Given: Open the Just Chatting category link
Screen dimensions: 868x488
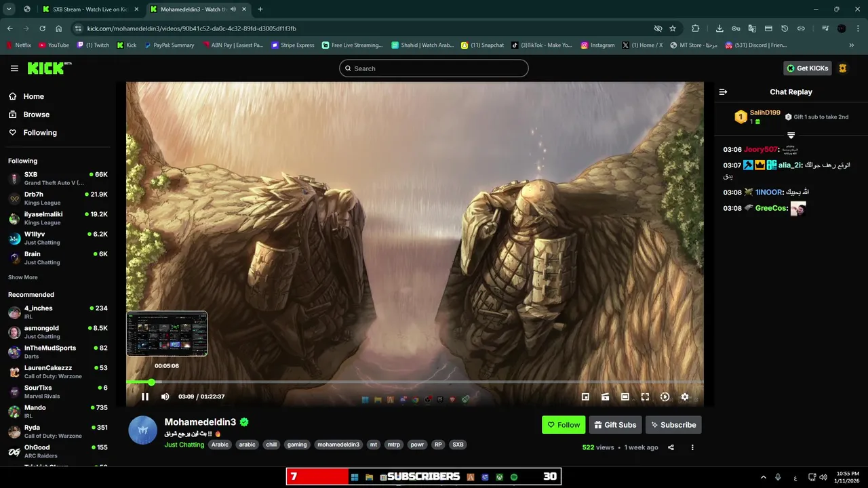Looking at the screenshot, I should click(184, 445).
